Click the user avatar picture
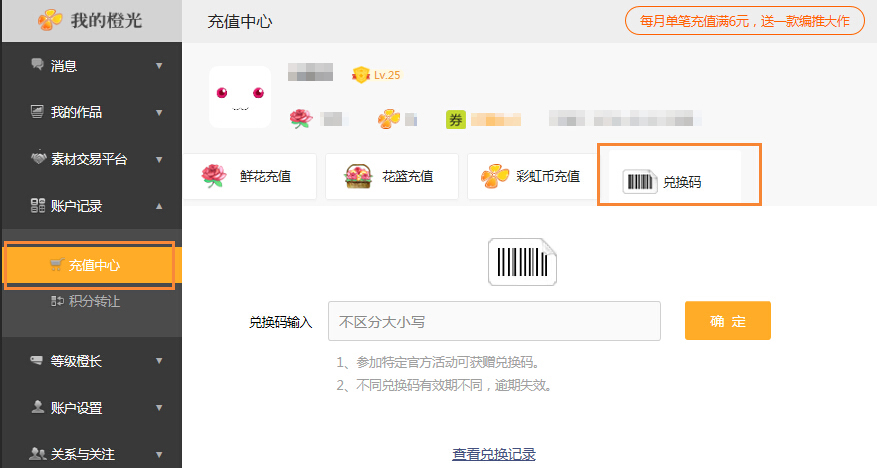The height and width of the screenshot is (468, 877). pos(240,97)
